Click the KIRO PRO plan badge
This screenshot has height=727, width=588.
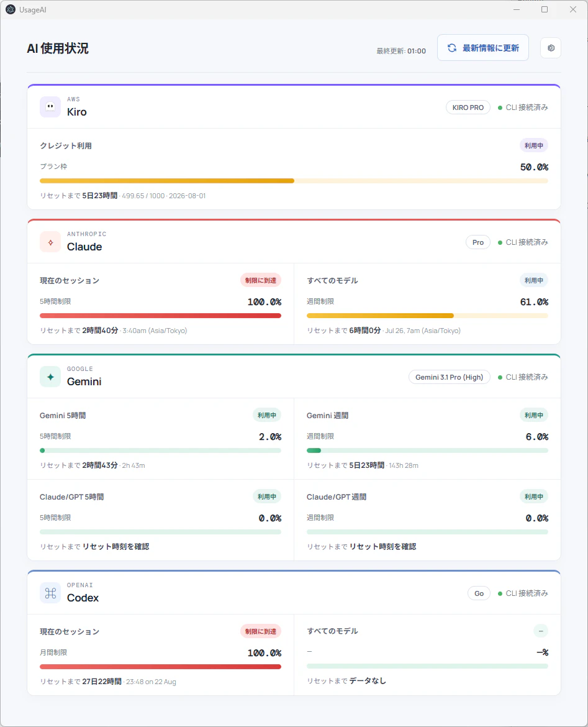pos(468,107)
